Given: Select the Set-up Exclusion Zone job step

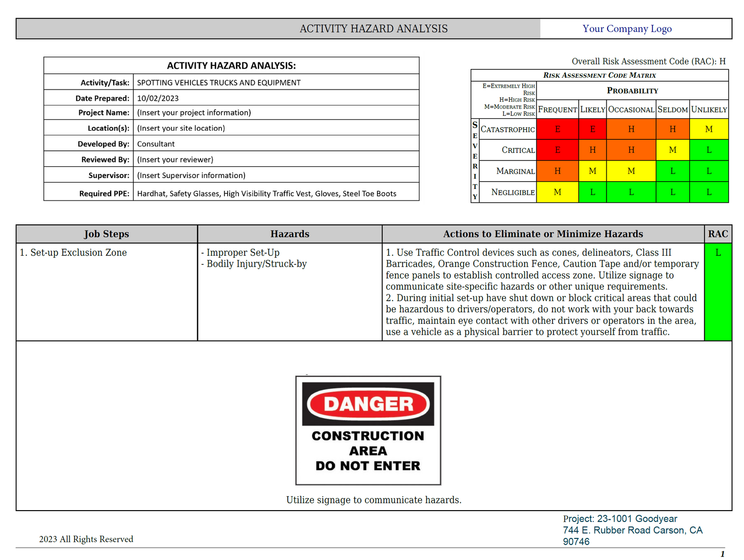Looking at the screenshot, I should 73,253.
